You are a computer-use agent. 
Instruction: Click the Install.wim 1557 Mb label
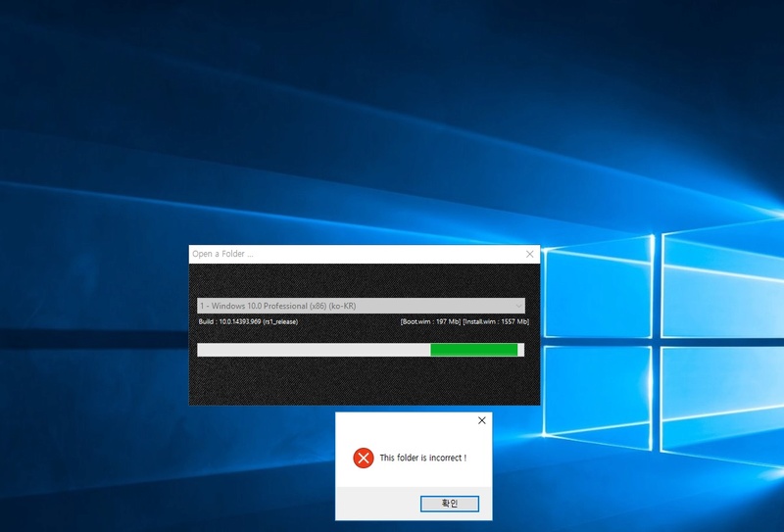[x=496, y=321]
